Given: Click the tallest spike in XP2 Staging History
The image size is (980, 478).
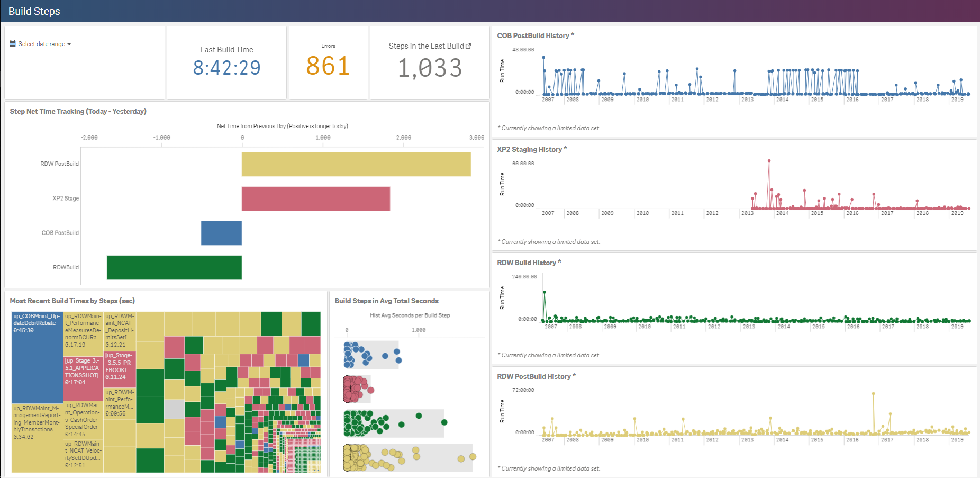Looking at the screenshot, I should (769, 161).
